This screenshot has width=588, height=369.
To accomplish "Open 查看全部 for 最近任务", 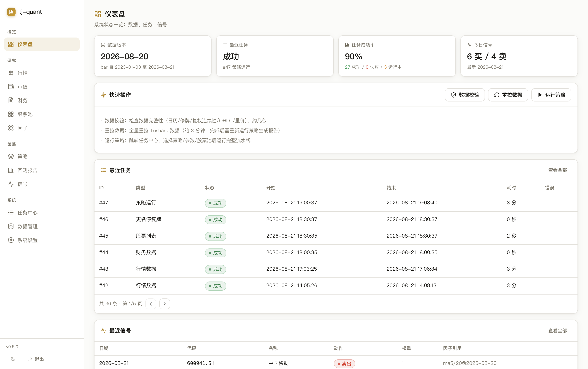I will pos(557,170).
